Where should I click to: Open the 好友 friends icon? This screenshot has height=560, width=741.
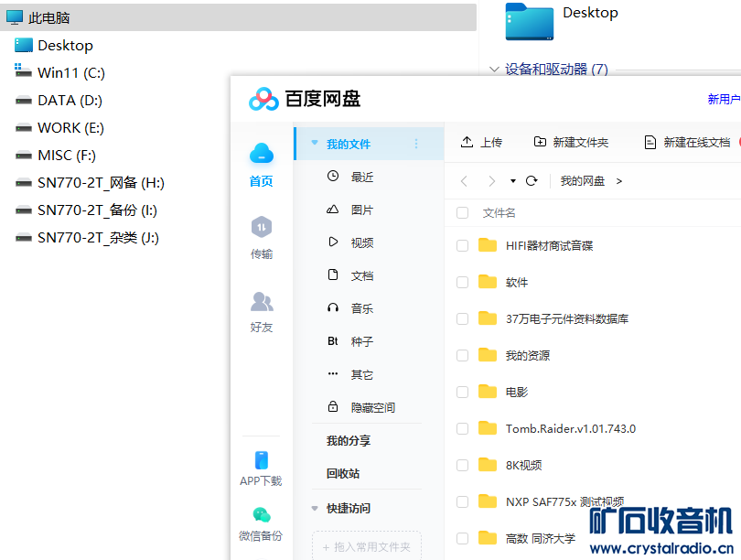(262, 301)
